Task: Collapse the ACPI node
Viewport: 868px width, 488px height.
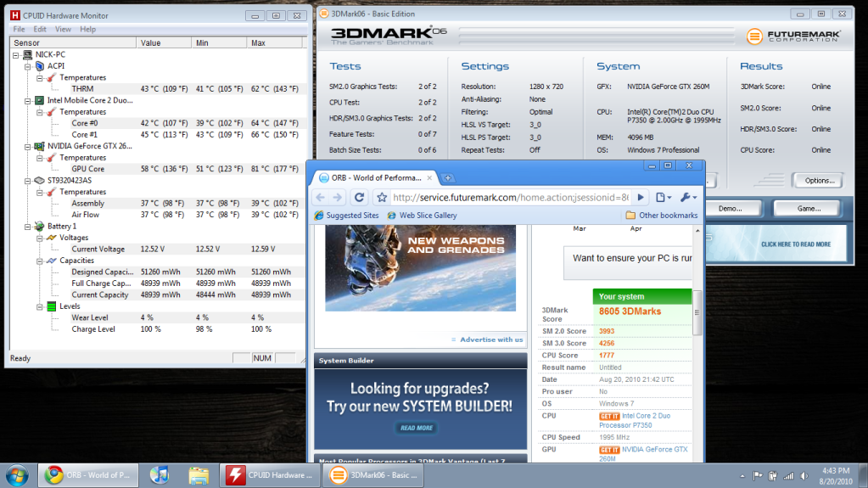Action: [x=28, y=66]
